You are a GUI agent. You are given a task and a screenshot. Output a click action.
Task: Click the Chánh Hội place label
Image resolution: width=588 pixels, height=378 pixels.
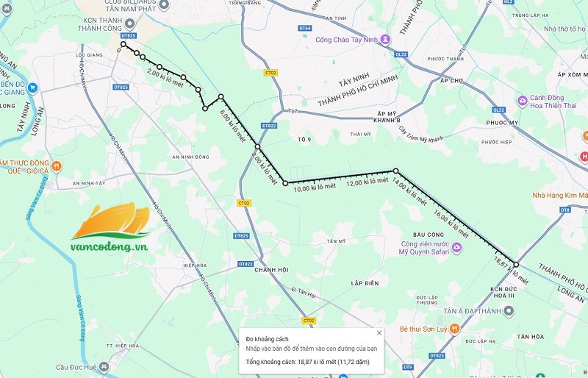(271, 270)
